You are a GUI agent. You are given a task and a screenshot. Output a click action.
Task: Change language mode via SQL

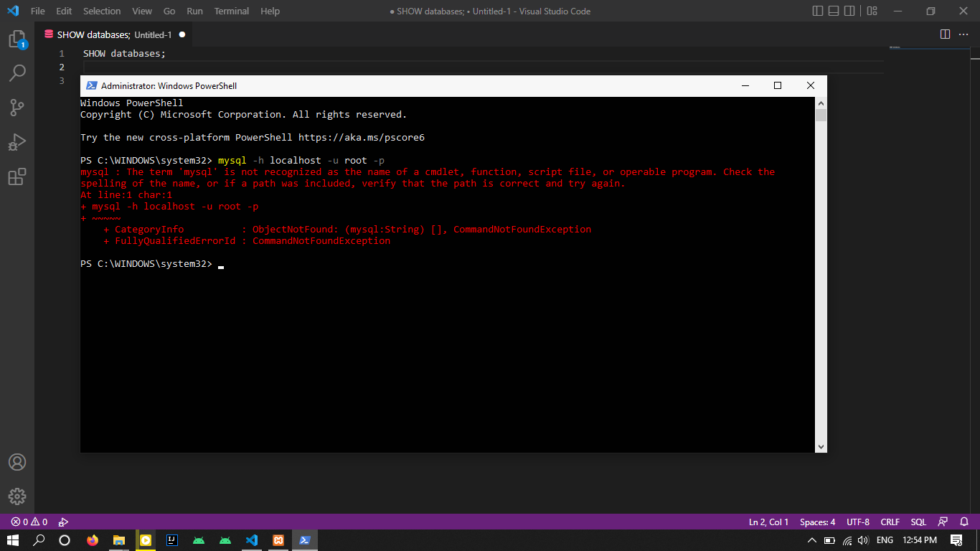tap(918, 522)
